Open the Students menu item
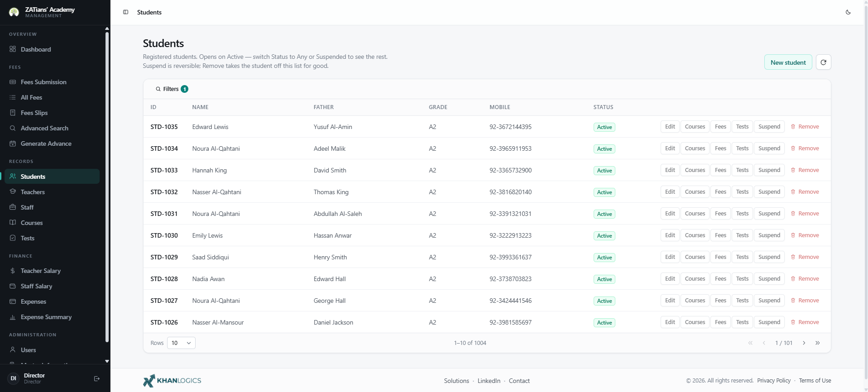 click(x=52, y=177)
